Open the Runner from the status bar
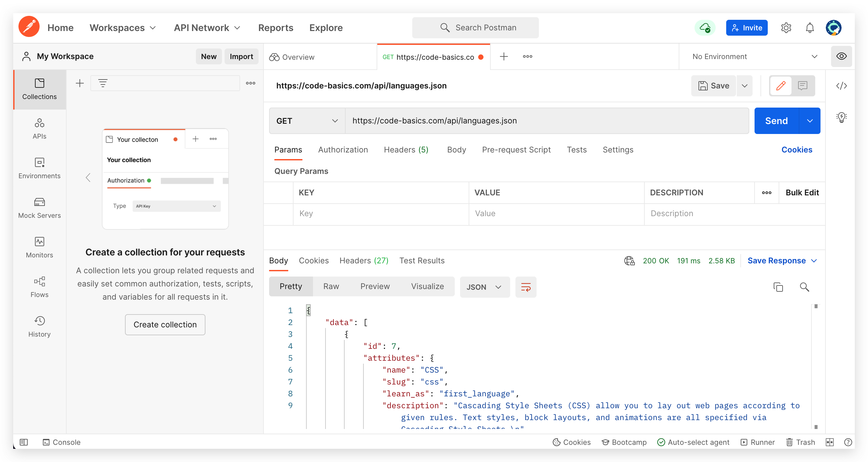 tap(758, 442)
